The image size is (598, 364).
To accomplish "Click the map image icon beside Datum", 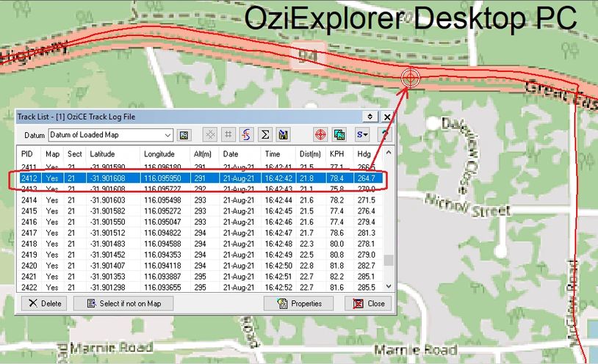I will click(x=184, y=135).
